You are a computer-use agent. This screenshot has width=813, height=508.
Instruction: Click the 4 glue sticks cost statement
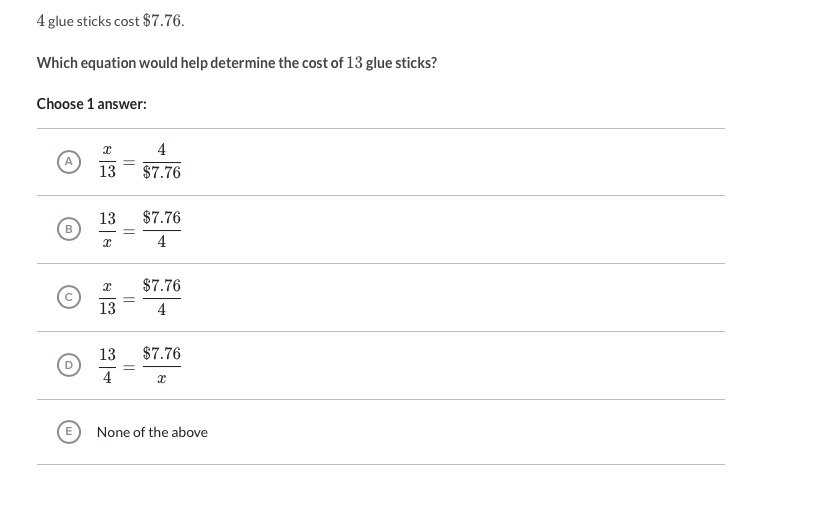click(110, 21)
